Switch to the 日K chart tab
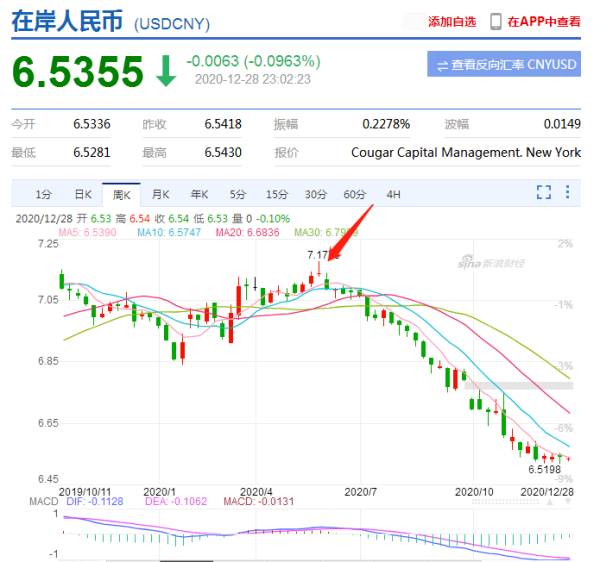This screenshot has width=600, height=562. coord(83,194)
